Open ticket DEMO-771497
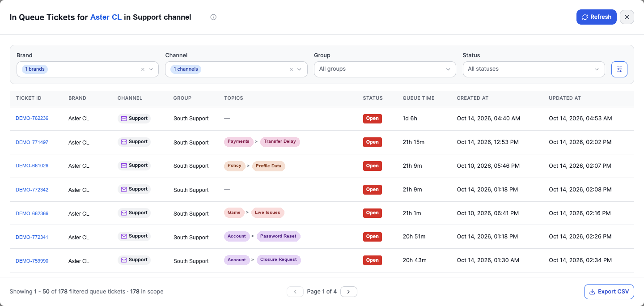The height and width of the screenshot is (306, 644). [32, 142]
